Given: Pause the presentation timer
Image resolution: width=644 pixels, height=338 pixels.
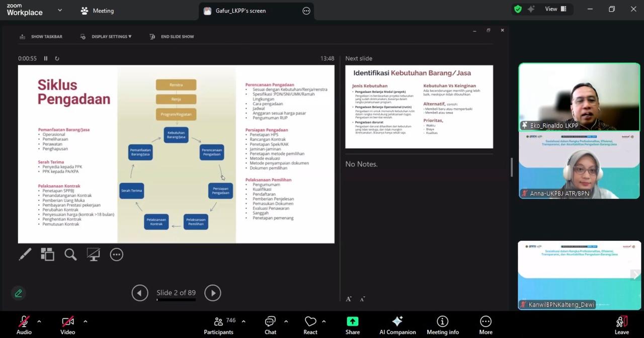Looking at the screenshot, I should pyautogui.click(x=46, y=58).
